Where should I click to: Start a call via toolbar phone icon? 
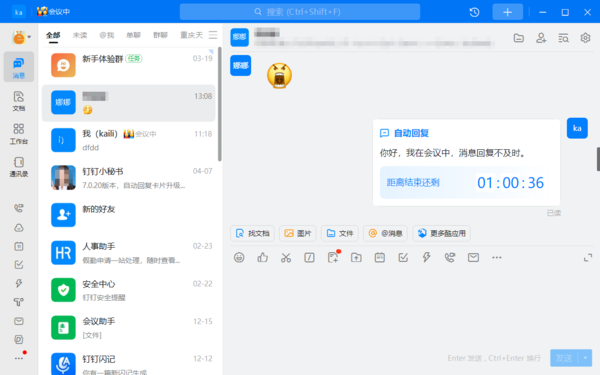[x=450, y=258]
